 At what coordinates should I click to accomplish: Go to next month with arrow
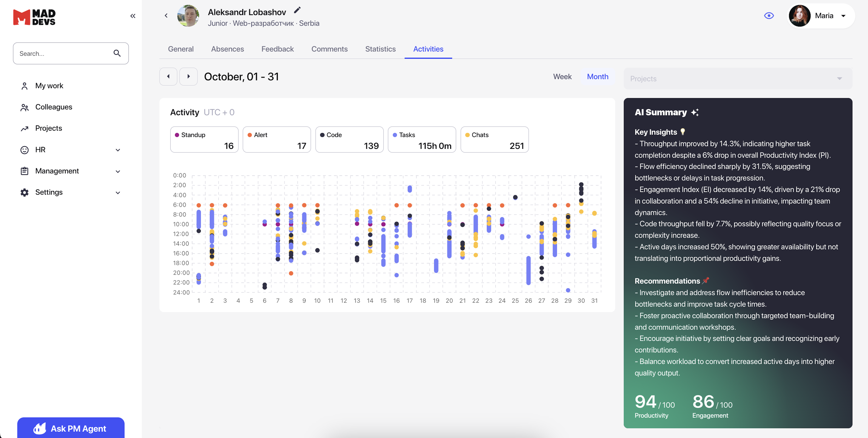[x=188, y=77]
